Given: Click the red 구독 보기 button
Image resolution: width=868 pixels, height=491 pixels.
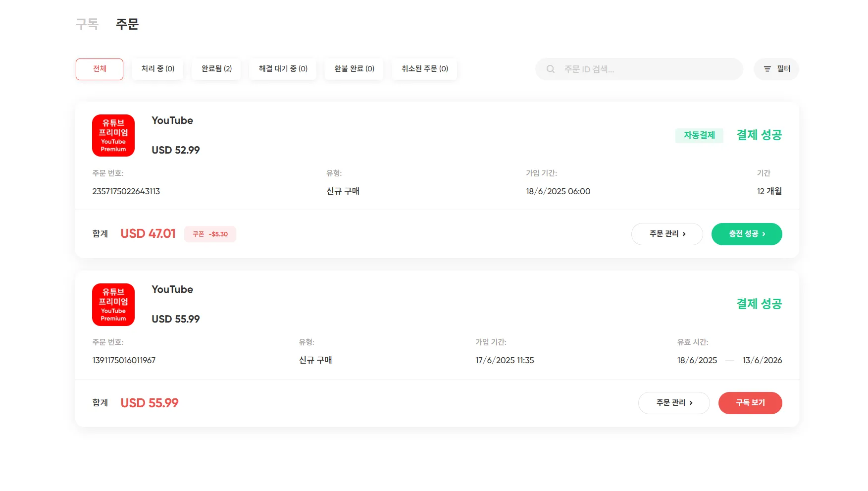Looking at the screenshot, I should [x=750, y=403].
